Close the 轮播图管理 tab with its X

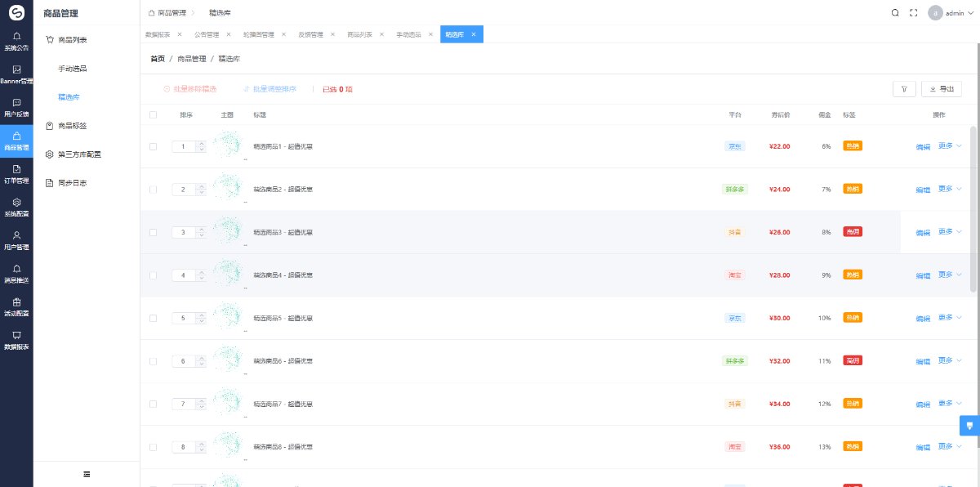pyautogui.click(x=283, y=34)
